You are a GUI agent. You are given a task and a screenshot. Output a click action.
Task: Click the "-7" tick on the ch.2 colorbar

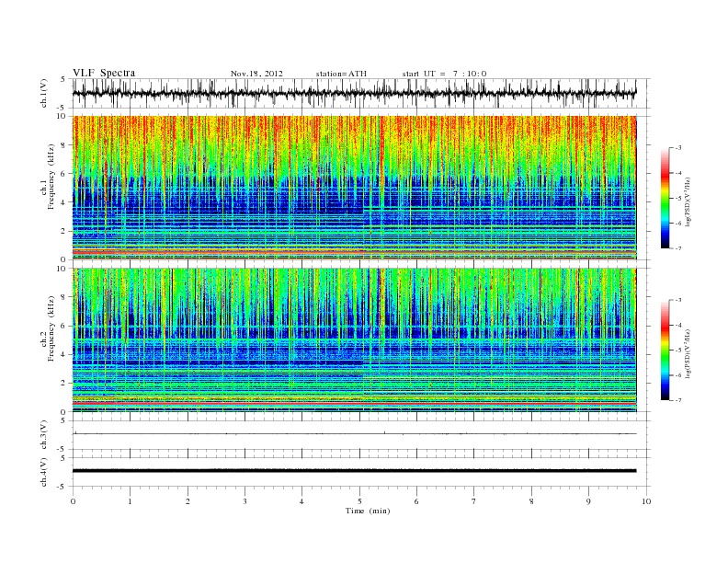click(x=678, y=400)
